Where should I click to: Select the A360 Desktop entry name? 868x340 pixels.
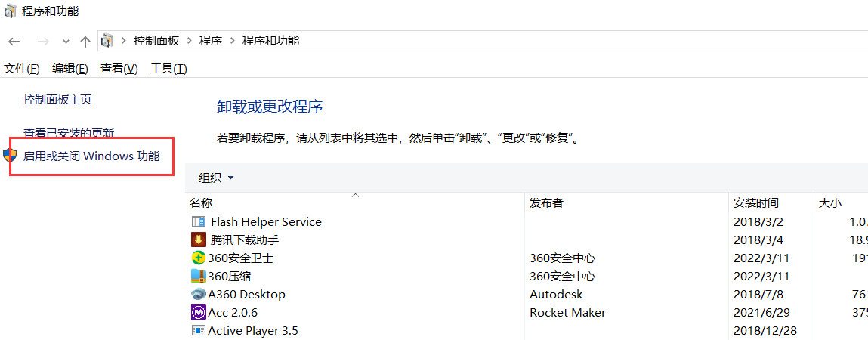[x=247, y=294]
